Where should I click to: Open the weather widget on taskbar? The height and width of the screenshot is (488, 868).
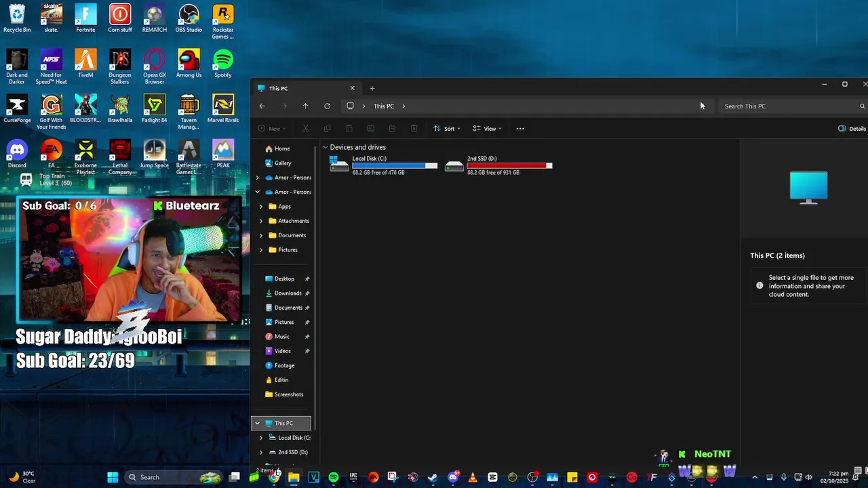click(20, 477)
